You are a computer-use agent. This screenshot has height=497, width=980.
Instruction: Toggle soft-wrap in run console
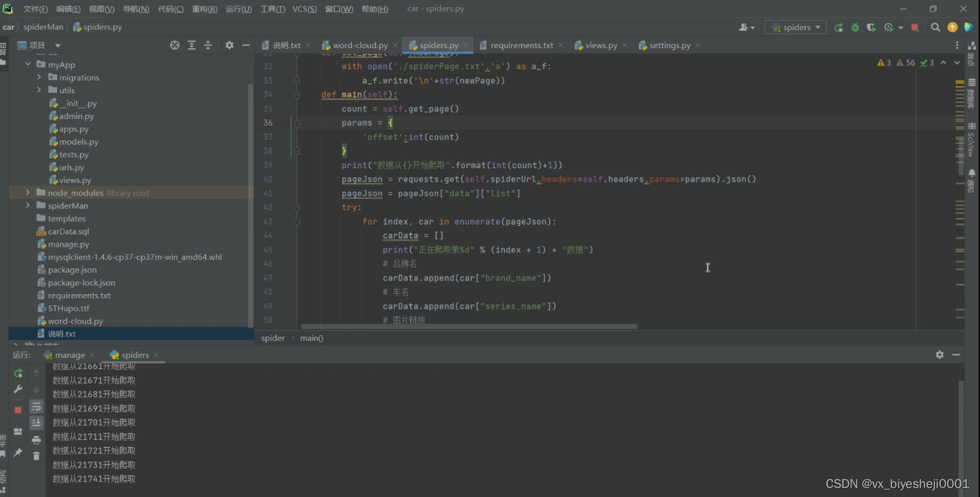pos(37,406)
